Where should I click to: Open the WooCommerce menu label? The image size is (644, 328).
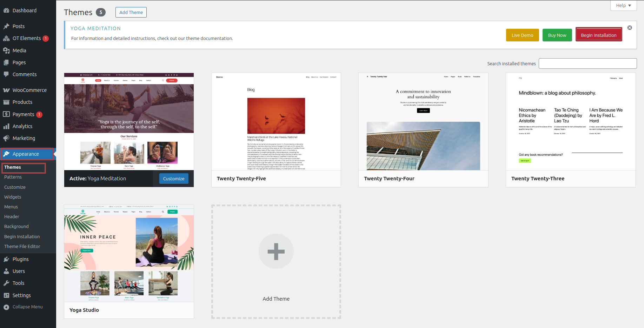pyautogui.click(x=29, y=90)
